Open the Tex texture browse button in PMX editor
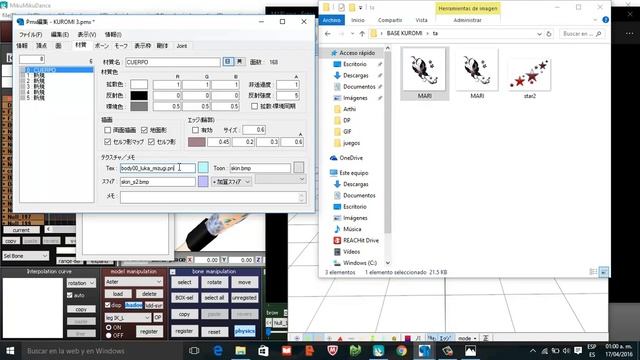The image size is (640, 360). tap(203, 167)
